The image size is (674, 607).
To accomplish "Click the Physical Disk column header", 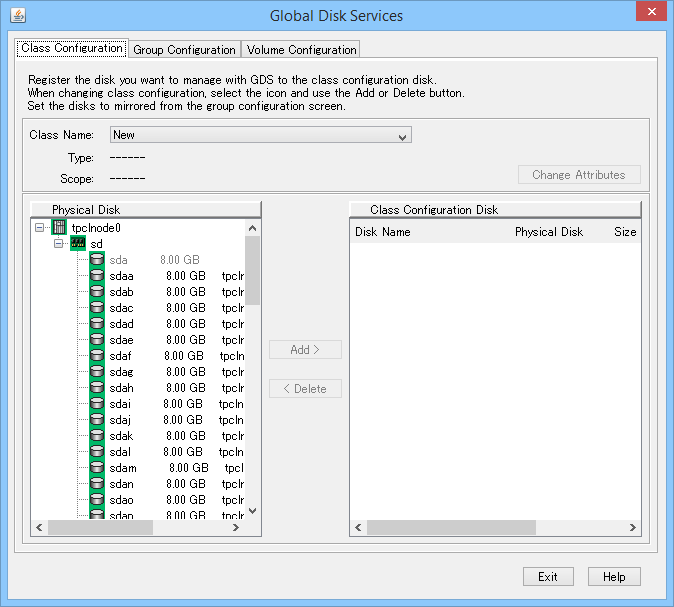I will pyautogui.click(x=549, y=232).
